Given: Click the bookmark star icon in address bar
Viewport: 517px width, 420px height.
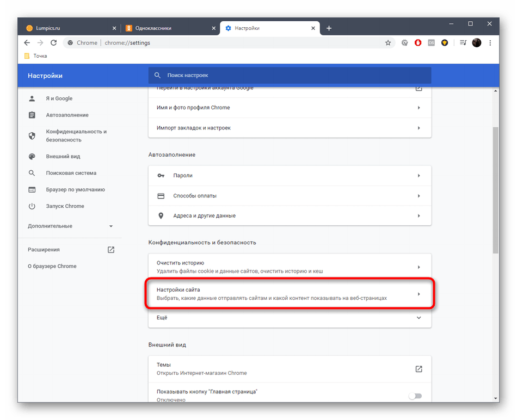Looking at the screenshot, I should (x=388, y=43).
